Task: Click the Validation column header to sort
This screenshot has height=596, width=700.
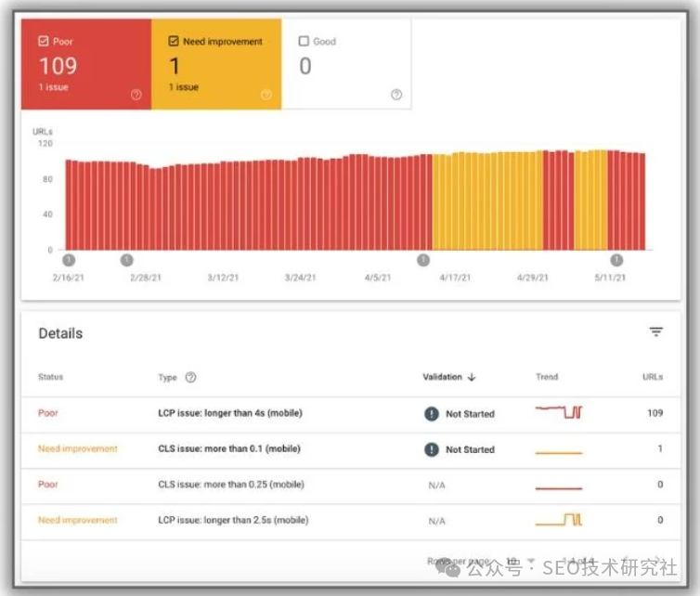Action: 442,377
